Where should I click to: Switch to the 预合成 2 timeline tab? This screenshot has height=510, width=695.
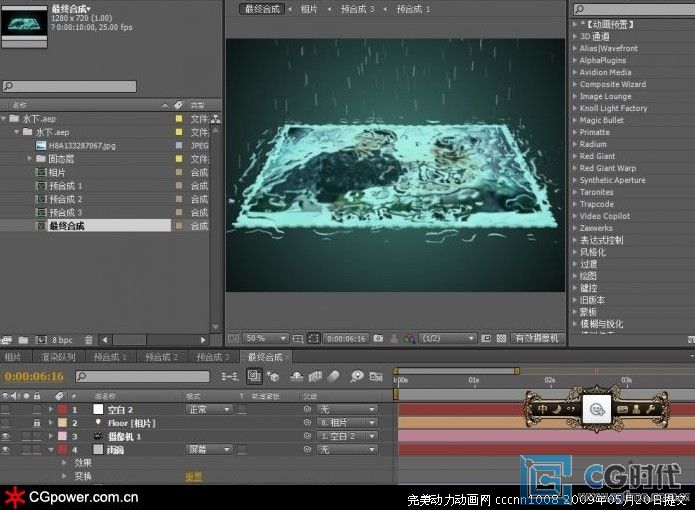(x=161, y=357)
